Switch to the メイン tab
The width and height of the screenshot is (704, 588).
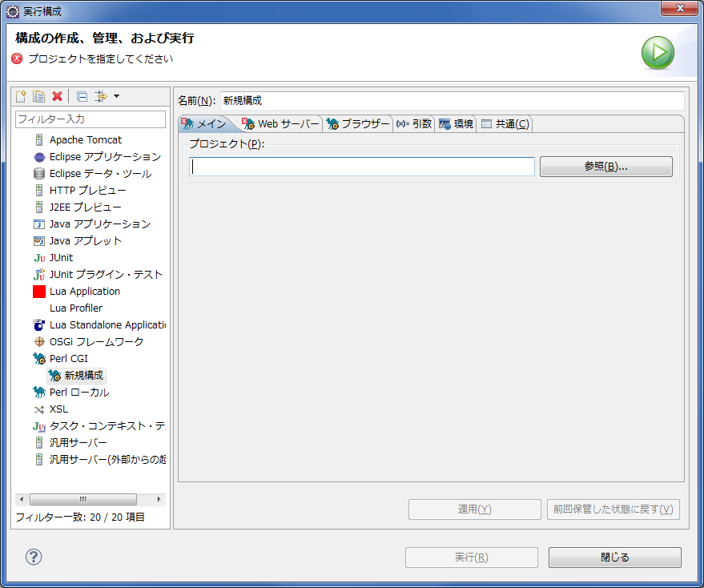click(x=205, y=124)
